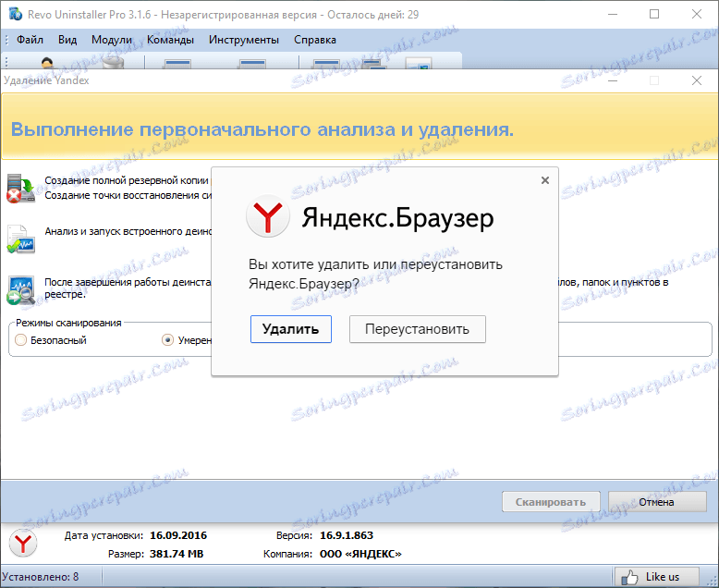
Task: Click the version value 16.9.1.863
Action: pyautogui.click(x=347, y=535)
